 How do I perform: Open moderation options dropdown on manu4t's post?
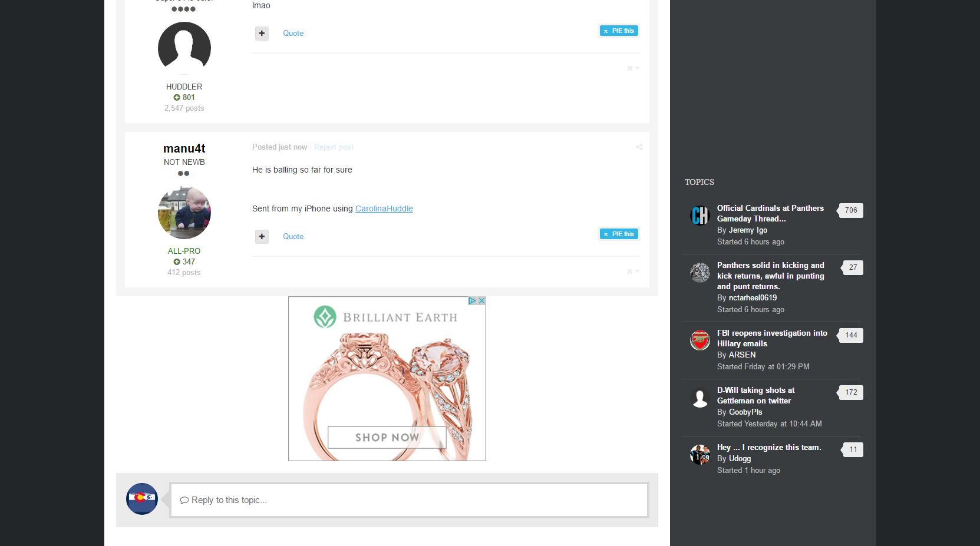(x=633, y=272)
